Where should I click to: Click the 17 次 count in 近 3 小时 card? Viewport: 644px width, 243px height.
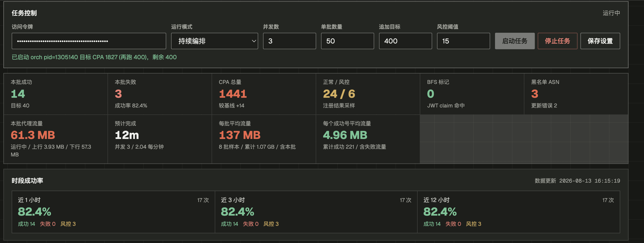[405, 200]
